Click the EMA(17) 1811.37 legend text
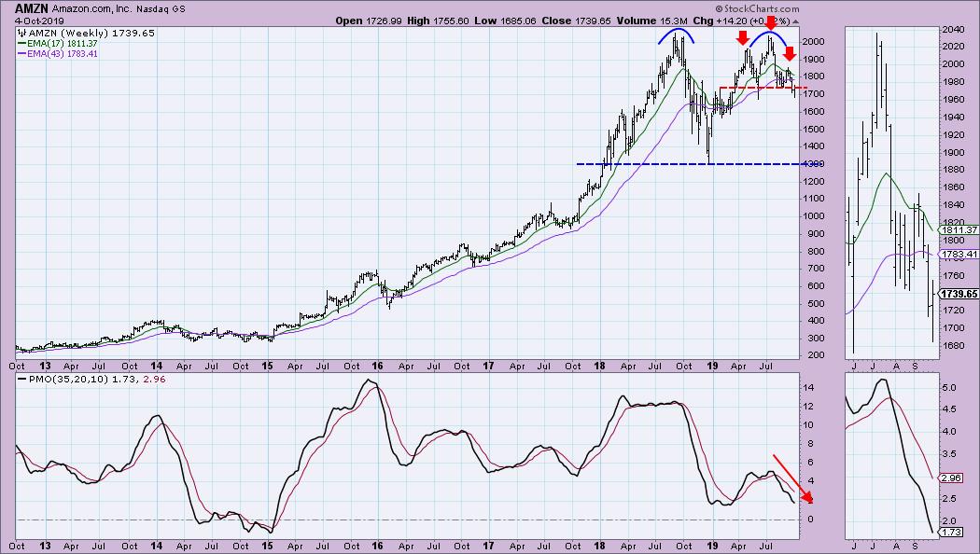 click(62, 44)
